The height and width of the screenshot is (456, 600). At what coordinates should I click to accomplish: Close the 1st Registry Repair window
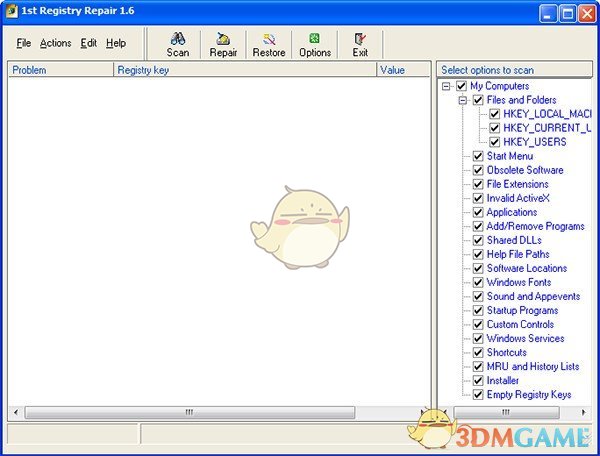pos(587,14)
